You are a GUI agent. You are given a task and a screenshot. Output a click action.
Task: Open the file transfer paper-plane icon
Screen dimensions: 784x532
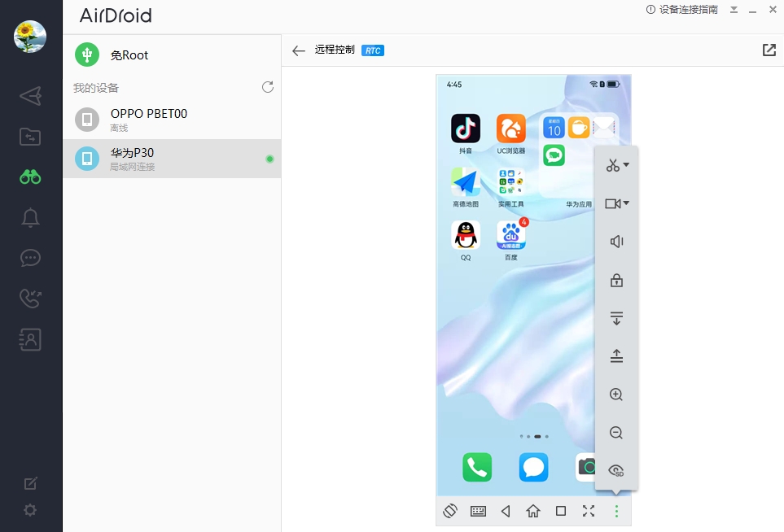coord(30,96)
